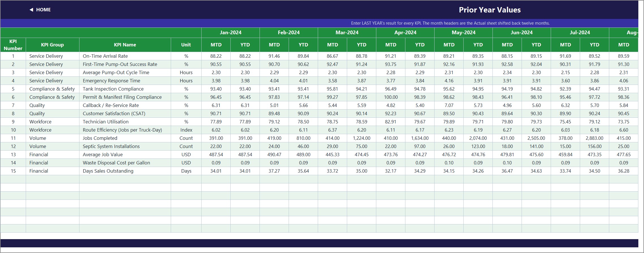
Task: Click Jan-2024 MTD value 391.00 for Jobs Completed
Action: click(x=216, y=138)
